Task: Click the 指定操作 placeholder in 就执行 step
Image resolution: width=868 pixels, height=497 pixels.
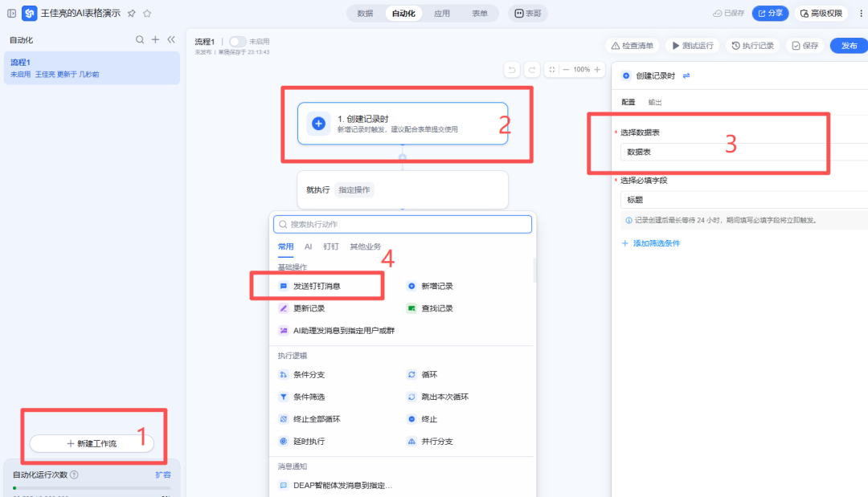Action: pyautogui.click(x=354, y=189)
